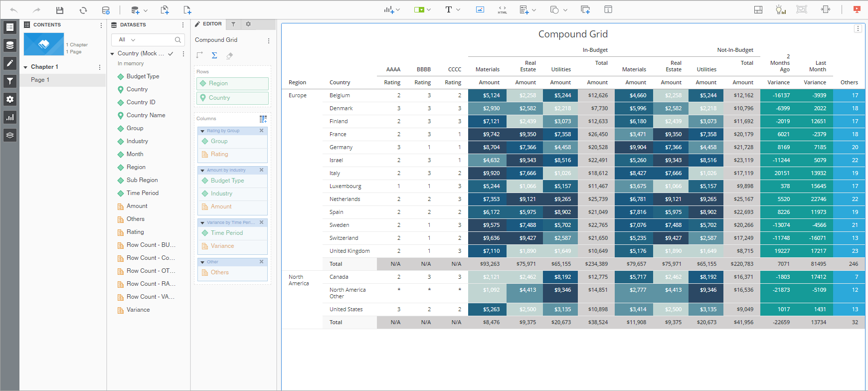Screen dimensions: 868x391
Task: Click the Refresh icon in the toolbar
Action: [x=83, y=10]
